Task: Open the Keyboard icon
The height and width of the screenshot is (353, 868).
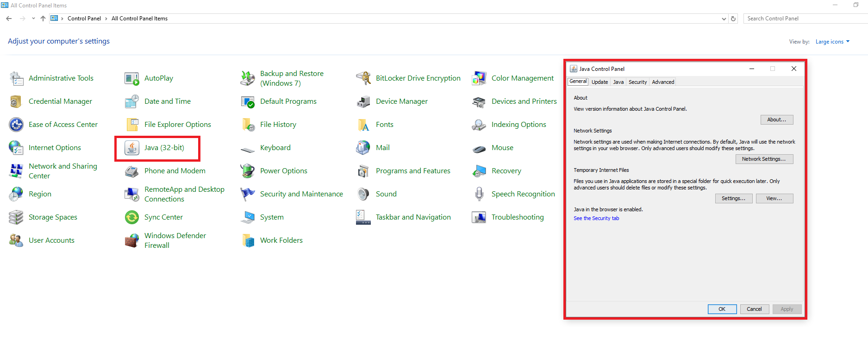Action: coord(248,149)
